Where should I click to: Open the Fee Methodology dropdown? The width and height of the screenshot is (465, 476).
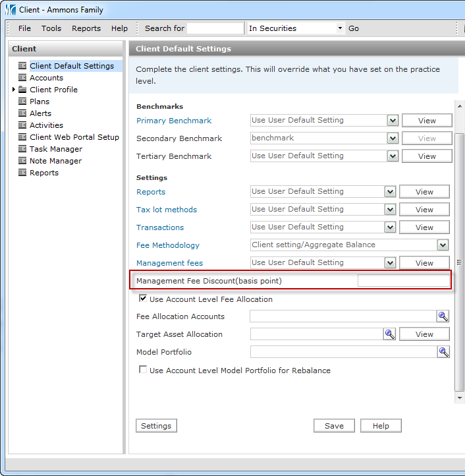(443, 245)
